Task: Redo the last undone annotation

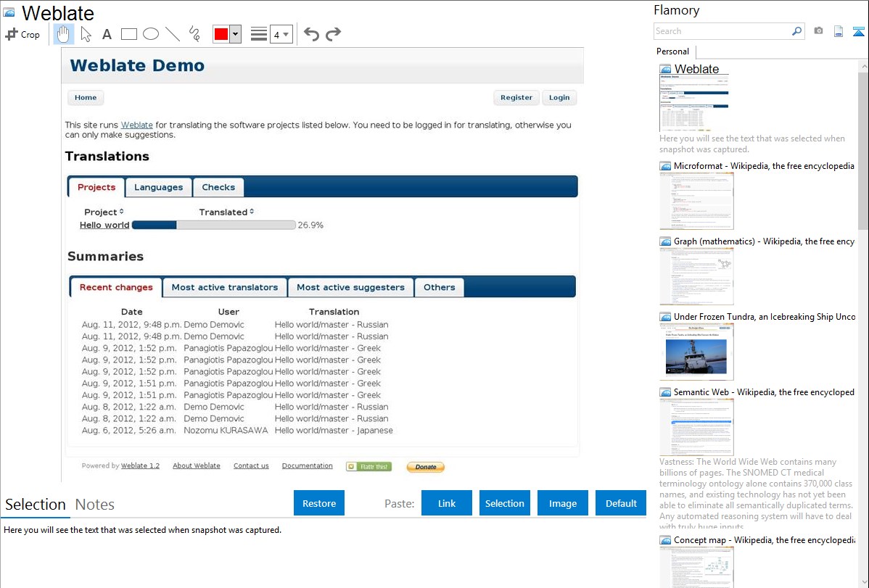Action: coord(333,34)
